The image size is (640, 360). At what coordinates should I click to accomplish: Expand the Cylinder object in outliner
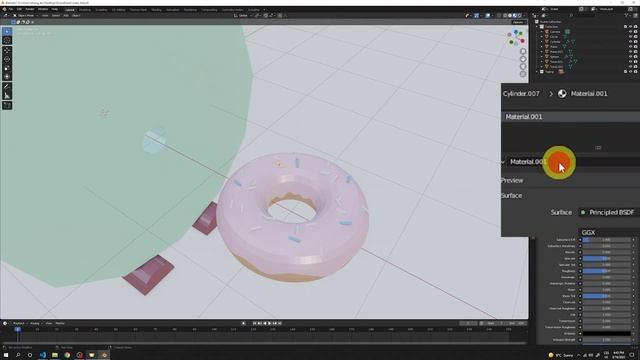(x=542, y=42)
